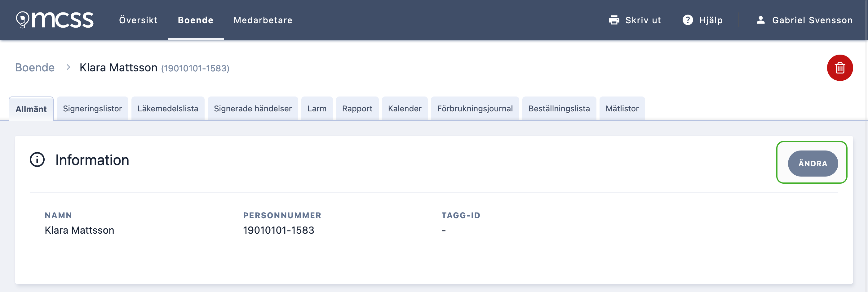This screenshot has width=868, height=292.
Task: Go to the Kalender tab
Action: click(x=405, y=109)
